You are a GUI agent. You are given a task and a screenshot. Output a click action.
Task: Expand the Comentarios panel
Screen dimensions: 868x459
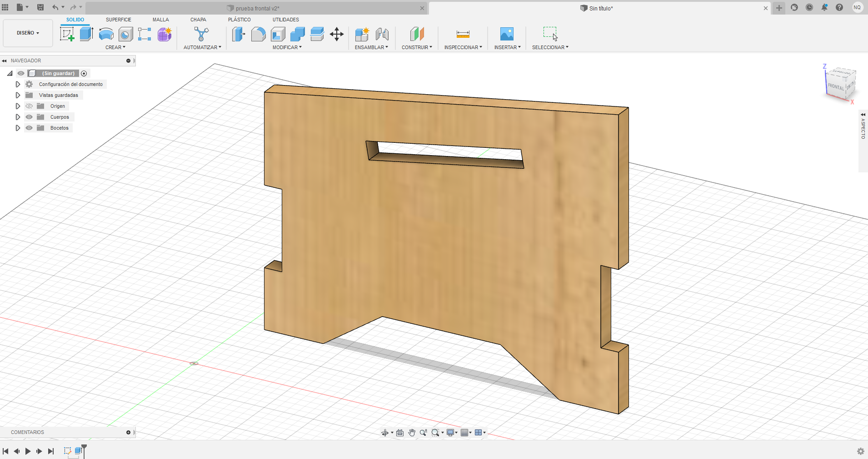coord(128,432)
